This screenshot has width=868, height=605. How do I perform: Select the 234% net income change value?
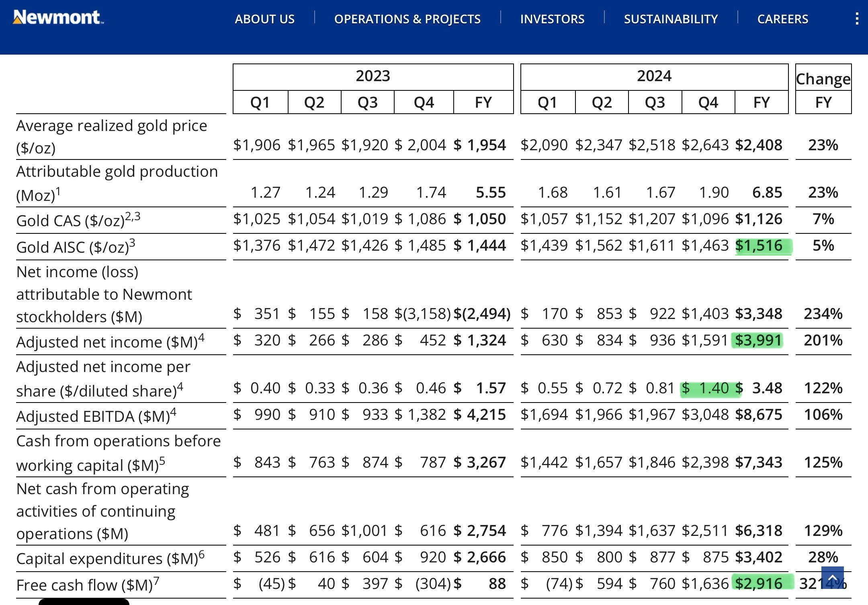point(823,314)
